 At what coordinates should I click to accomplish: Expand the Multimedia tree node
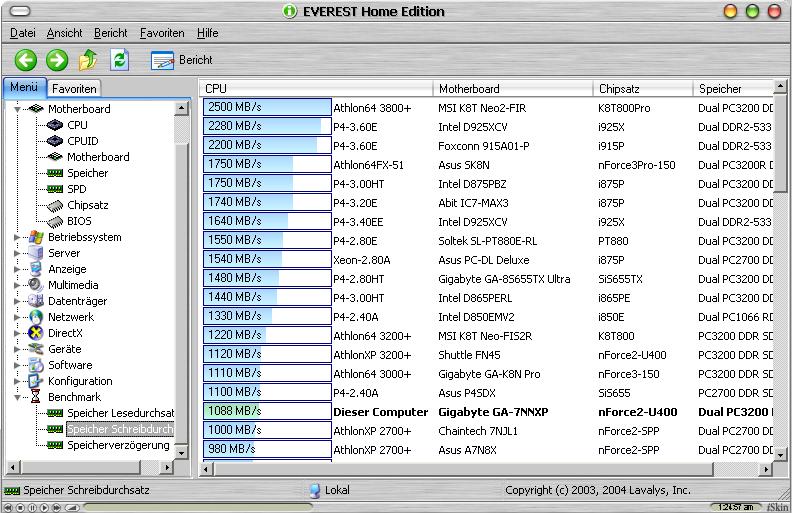click(x=18, y=285)
